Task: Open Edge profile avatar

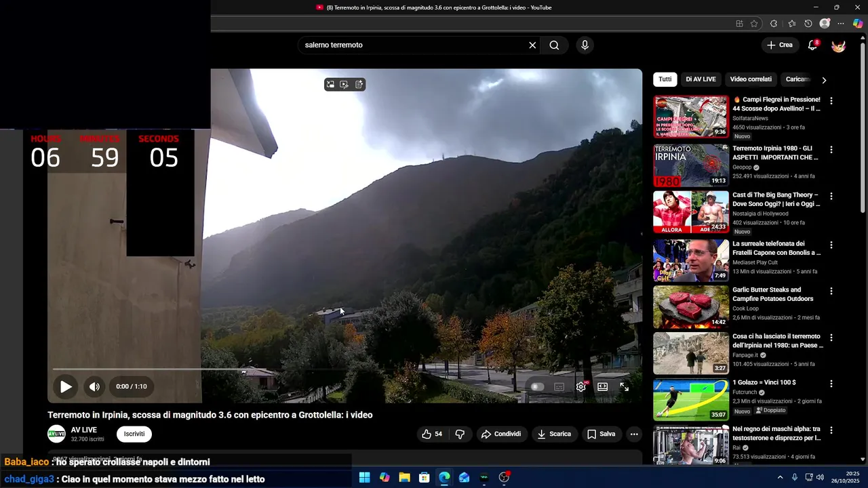Action: coord(825,24)
